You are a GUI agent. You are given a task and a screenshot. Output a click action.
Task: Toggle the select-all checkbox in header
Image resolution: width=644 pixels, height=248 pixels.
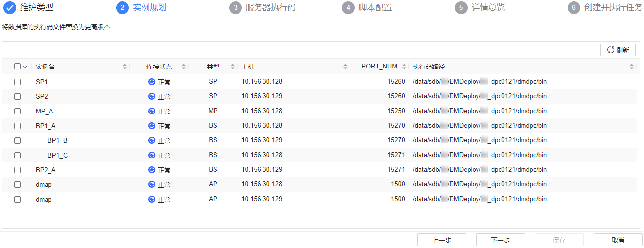[x=17, y=67]
